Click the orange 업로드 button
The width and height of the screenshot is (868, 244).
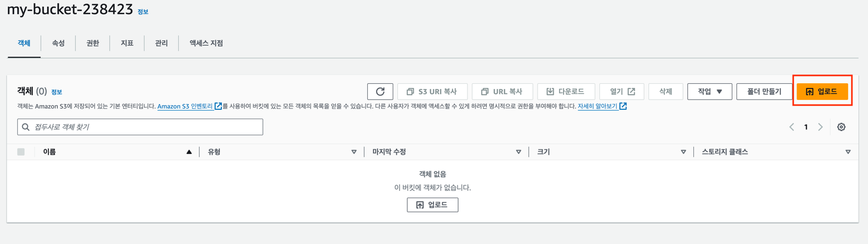822,92
